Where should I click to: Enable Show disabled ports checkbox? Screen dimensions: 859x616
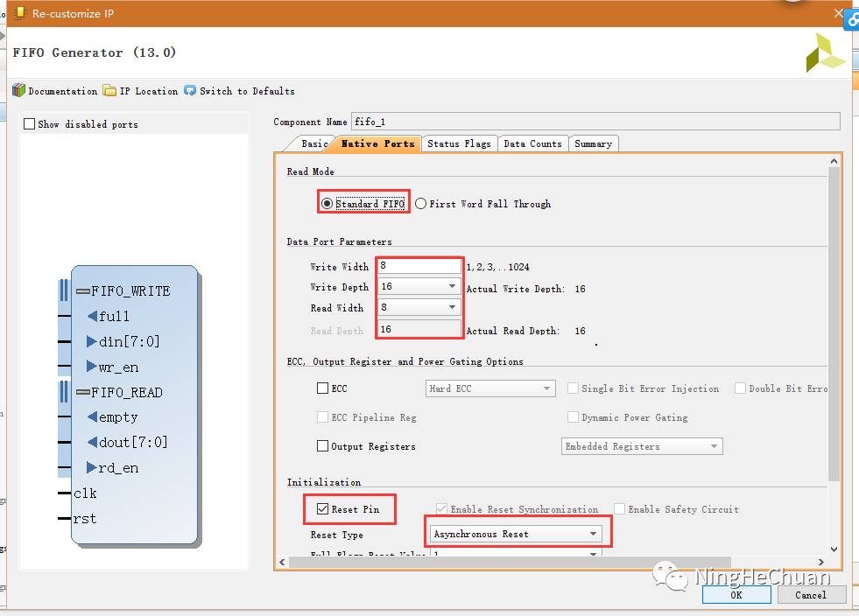(x=30, y=124)
